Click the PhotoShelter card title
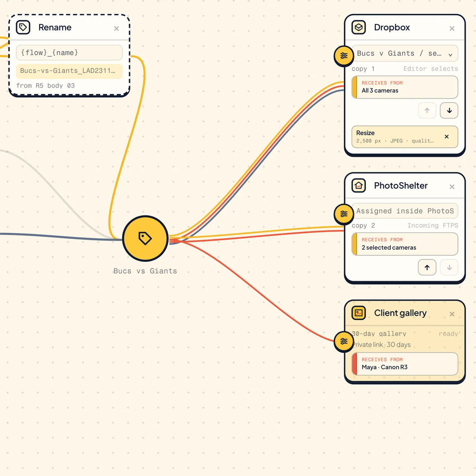Viewport: 476px width, 476px height. point(401,186)
